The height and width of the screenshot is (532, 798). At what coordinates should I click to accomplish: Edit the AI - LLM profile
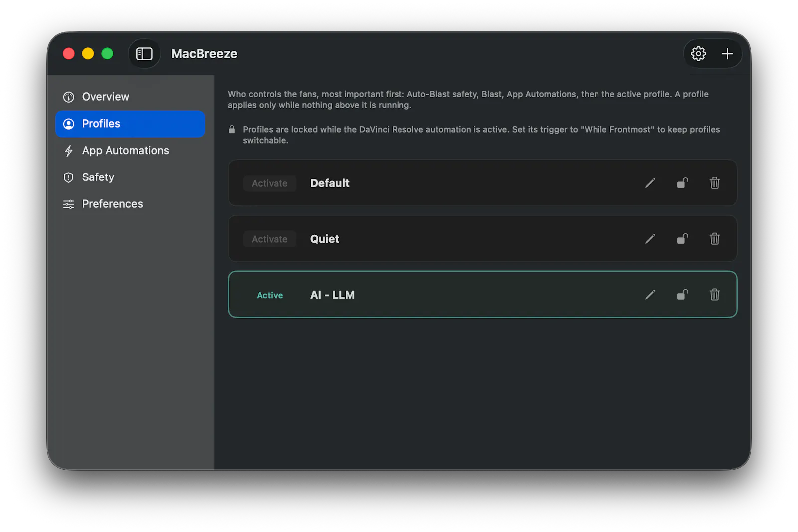650,295
